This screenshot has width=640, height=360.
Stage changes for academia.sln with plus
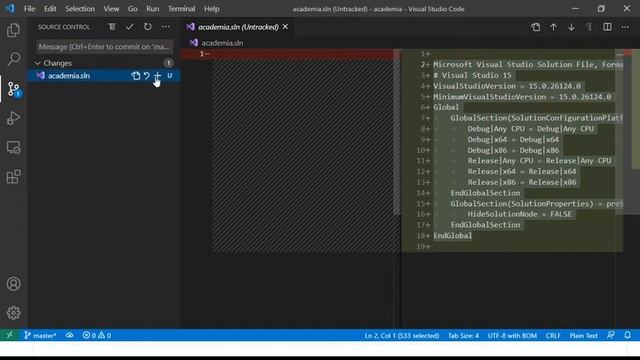coord(157,76)
